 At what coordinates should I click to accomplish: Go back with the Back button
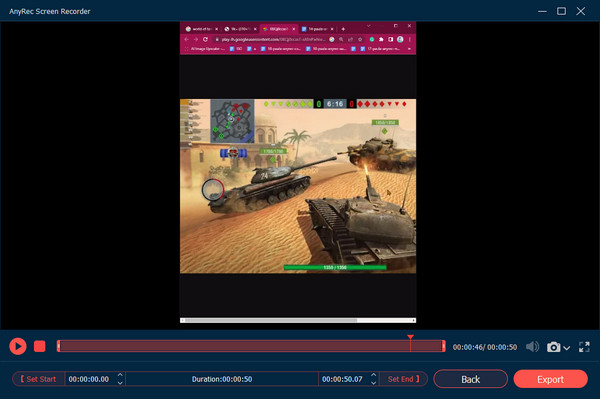470,379
